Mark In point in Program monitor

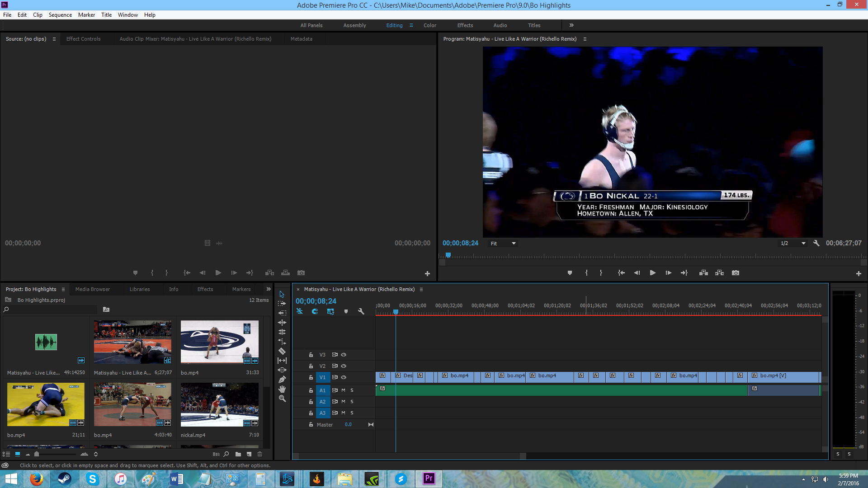(x=586, y=273)
